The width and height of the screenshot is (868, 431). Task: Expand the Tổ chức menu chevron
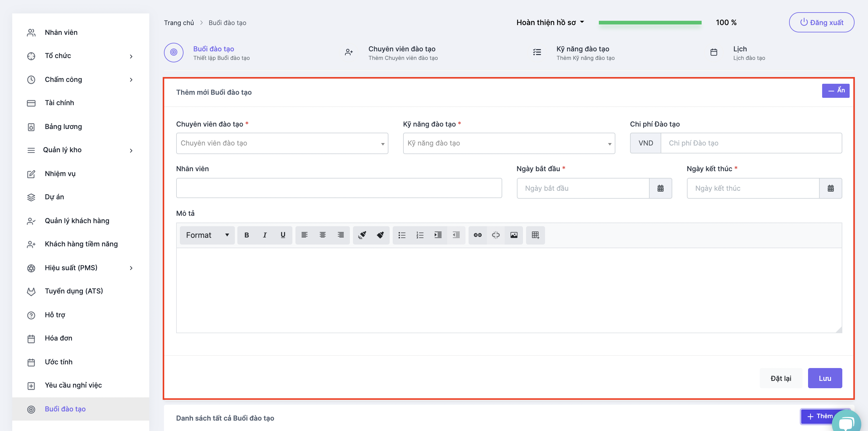[131, 57]
